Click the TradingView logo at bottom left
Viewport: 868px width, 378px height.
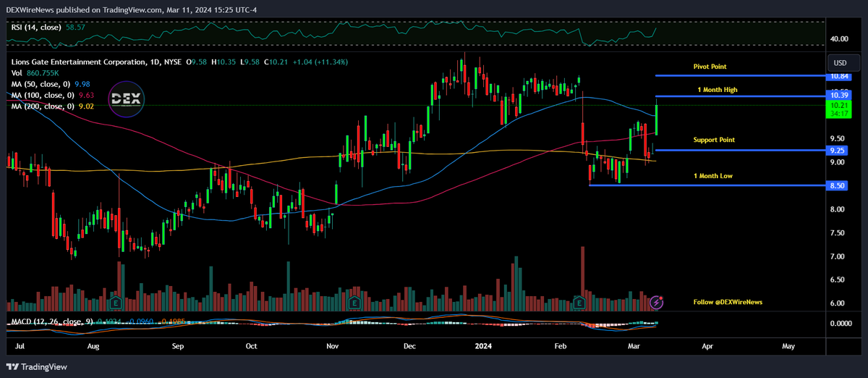pyautogui.click(x=36, y=366)
